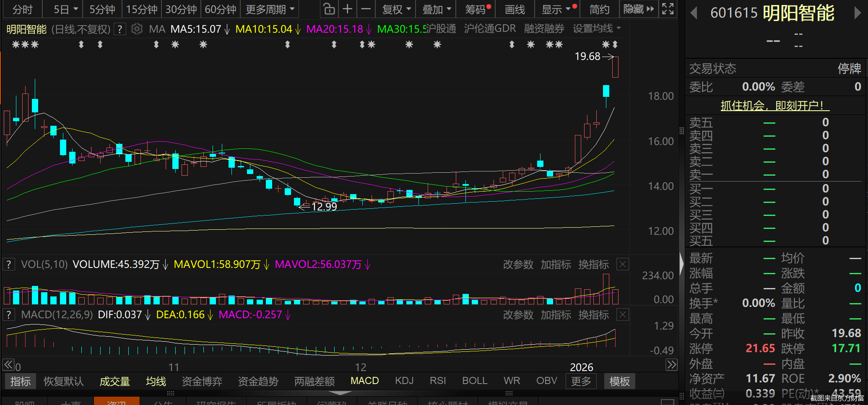
Task: Open the 抓住机会，即刻开户 account link
Action: pos(775,106)
